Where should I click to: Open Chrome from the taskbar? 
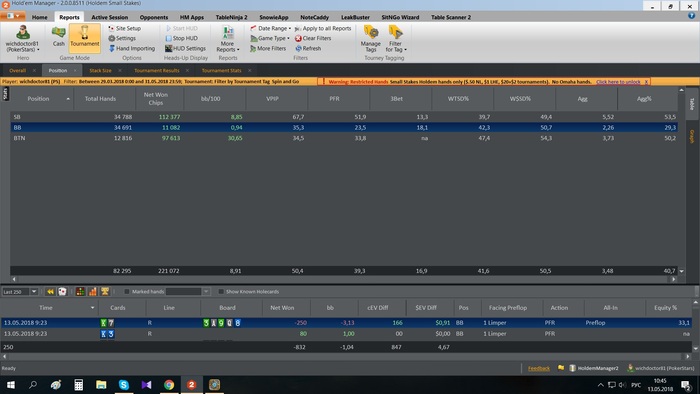169,385
